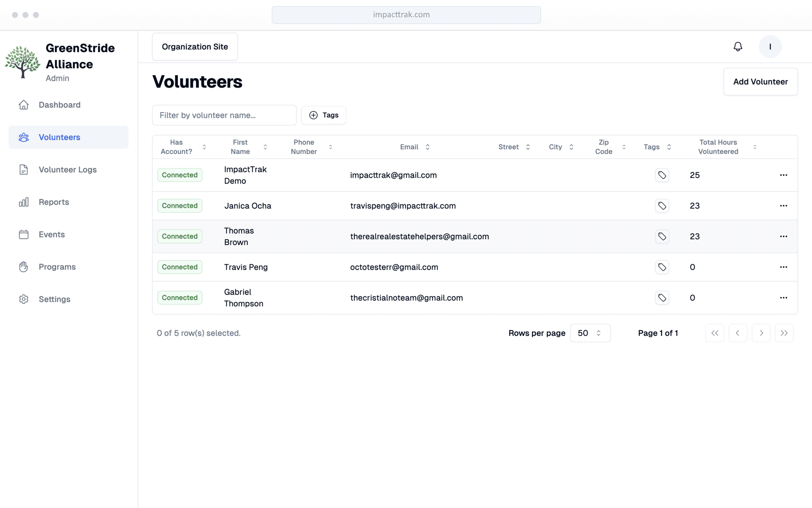Click tag icon for Janica Ocha

pyautogui.click(x=662, y=206)
